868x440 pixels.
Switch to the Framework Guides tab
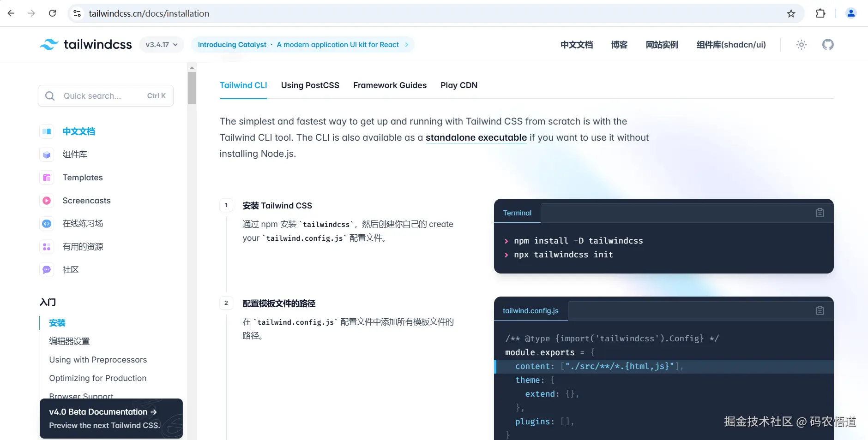[x=390, y=85]
